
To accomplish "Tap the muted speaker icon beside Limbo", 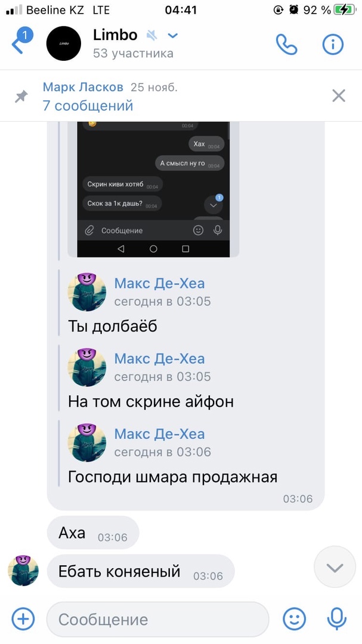I will [151, 36].
